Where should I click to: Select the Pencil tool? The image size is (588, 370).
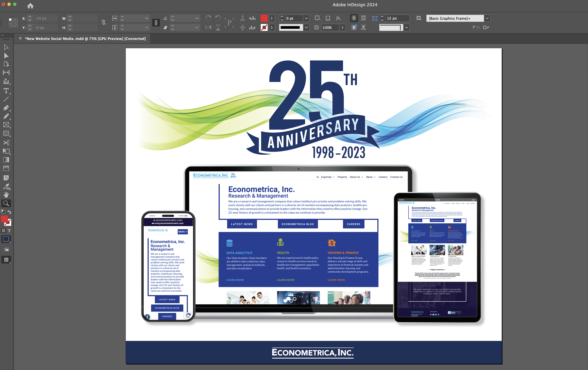(x=6, y=116)
